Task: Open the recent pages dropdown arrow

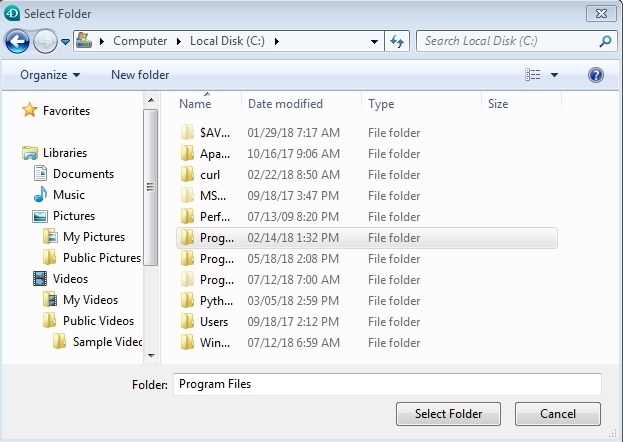Action: coord(65,41)
